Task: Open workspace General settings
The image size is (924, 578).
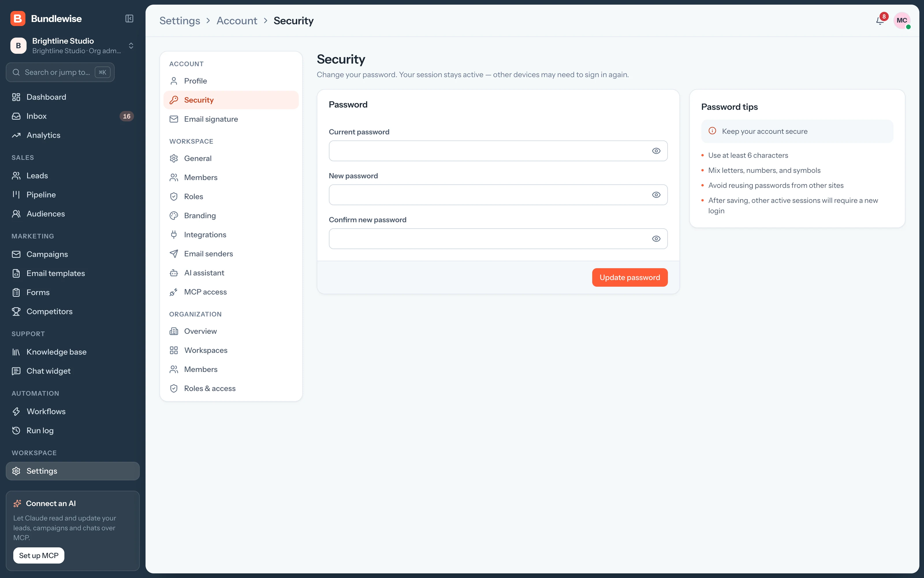Action: pos(231,158)
